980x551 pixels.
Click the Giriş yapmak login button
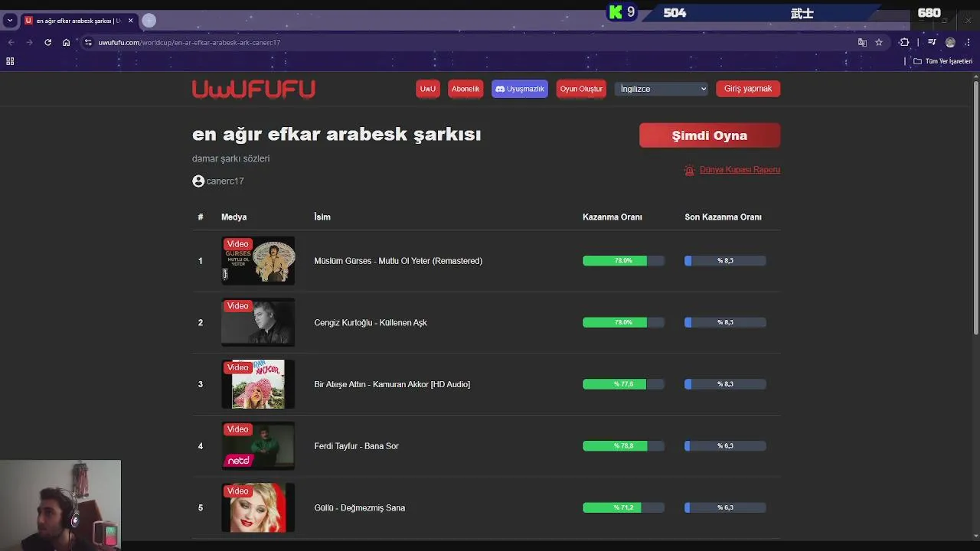[748, 89]
